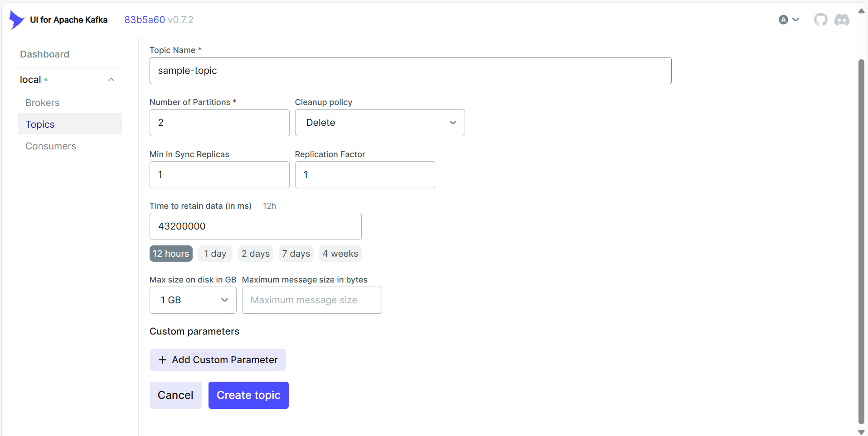The image size is (868, 436).
Task: Open the Cleanup policy dropdown
Action: coord(380,123)
